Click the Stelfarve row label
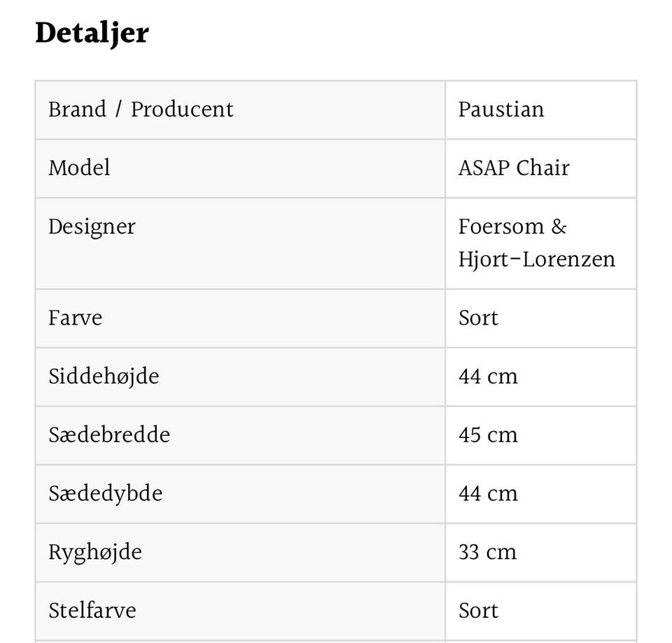 tap(92, 611)
